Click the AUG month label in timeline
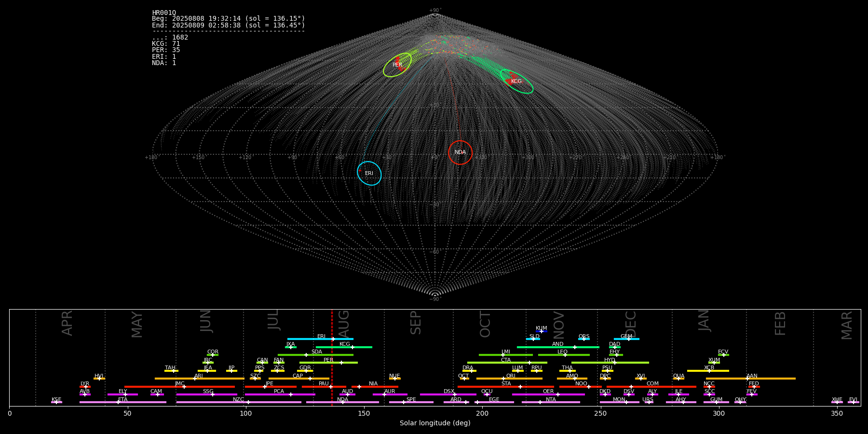 pos(344,324)
